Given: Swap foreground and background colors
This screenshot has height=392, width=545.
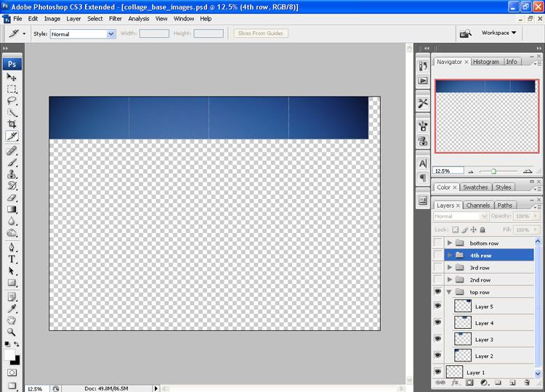Looking at the screenshot, I should 16,344.
